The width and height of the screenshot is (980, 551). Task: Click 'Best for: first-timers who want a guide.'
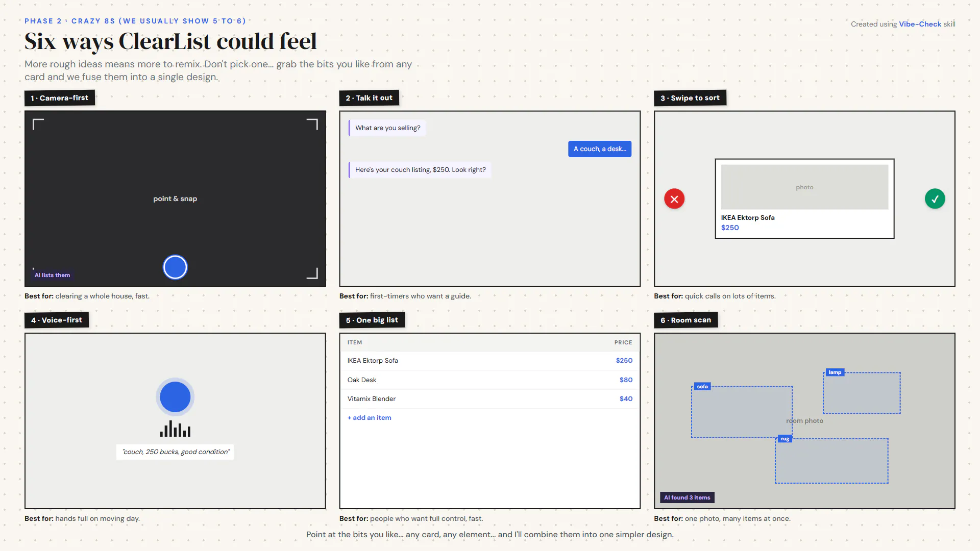pyautogui.click(x=405, y=296)
